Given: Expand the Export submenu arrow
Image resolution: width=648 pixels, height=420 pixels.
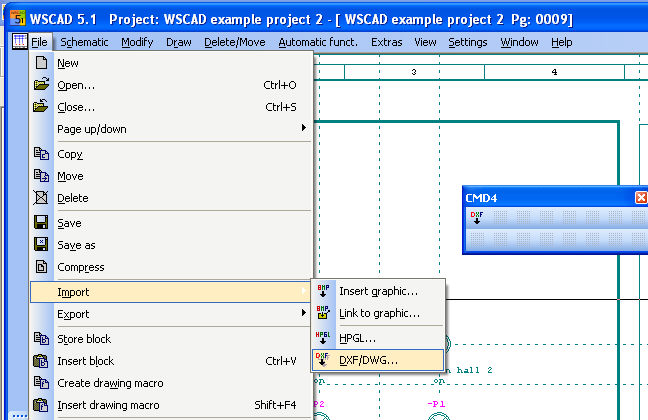Looking at the screenshot, I should (x=304, y=313).
